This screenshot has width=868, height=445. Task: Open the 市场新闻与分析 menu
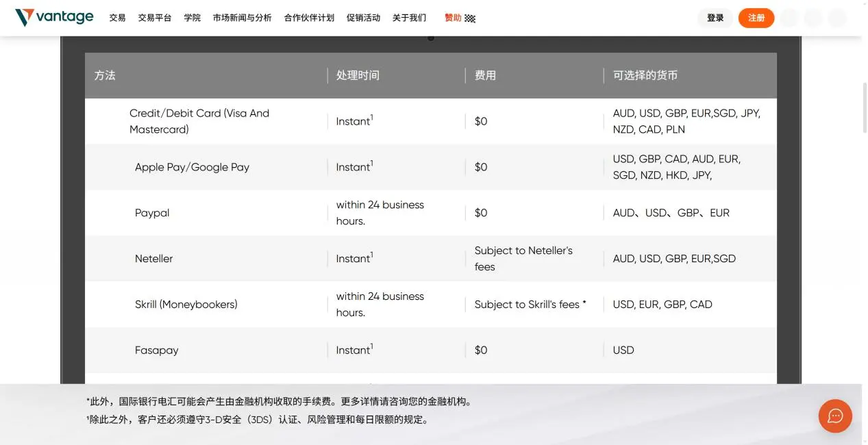[x=242, y=18]
